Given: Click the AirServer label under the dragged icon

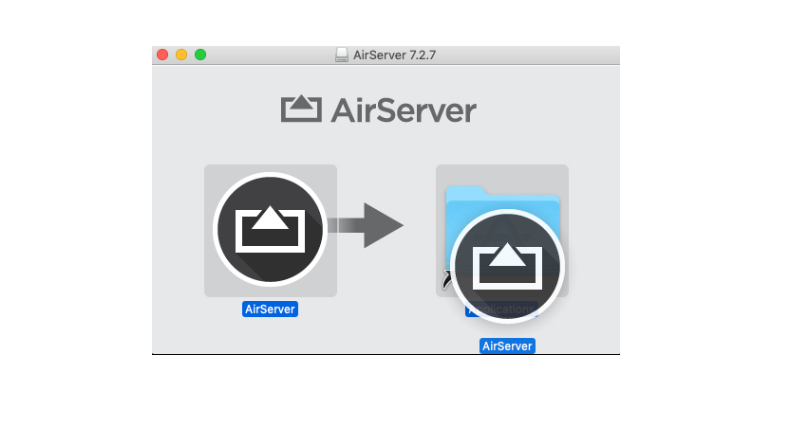Looking at the screenshot, I should [x=507, y=346].
